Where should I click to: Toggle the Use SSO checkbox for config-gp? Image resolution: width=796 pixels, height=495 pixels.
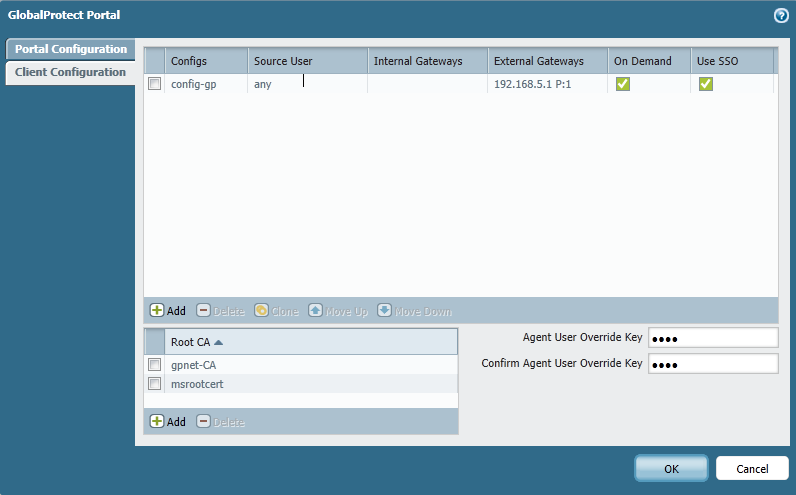tap(706, 84)
